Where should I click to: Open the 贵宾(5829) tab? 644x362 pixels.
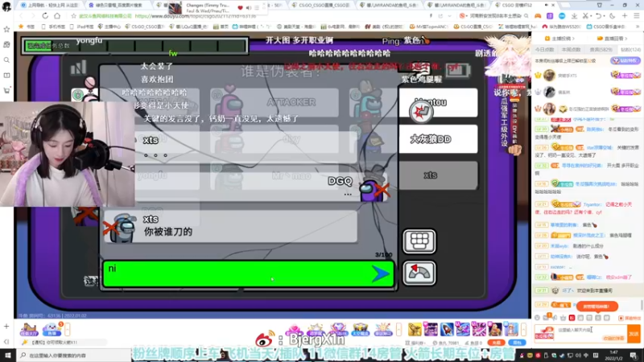601,50
